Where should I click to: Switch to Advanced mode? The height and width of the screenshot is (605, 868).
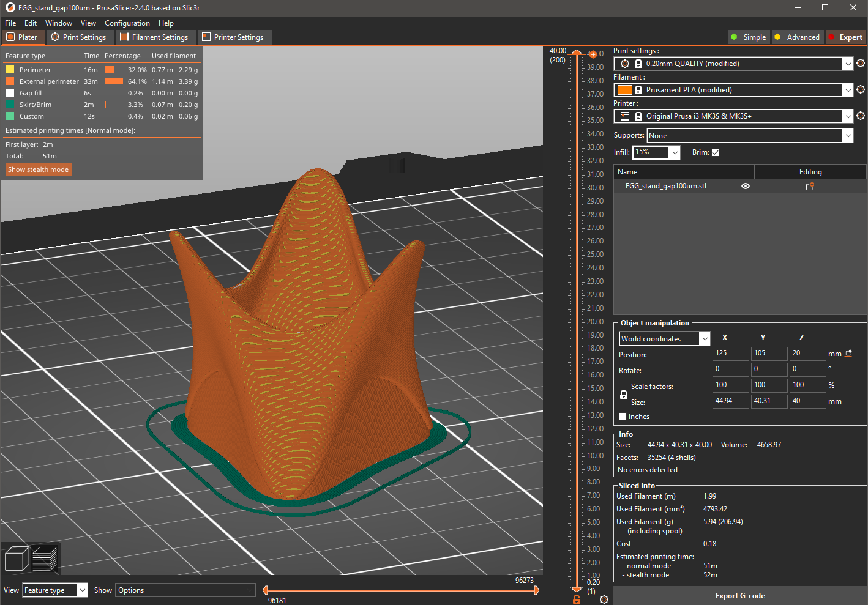click(x=798, y=37)
